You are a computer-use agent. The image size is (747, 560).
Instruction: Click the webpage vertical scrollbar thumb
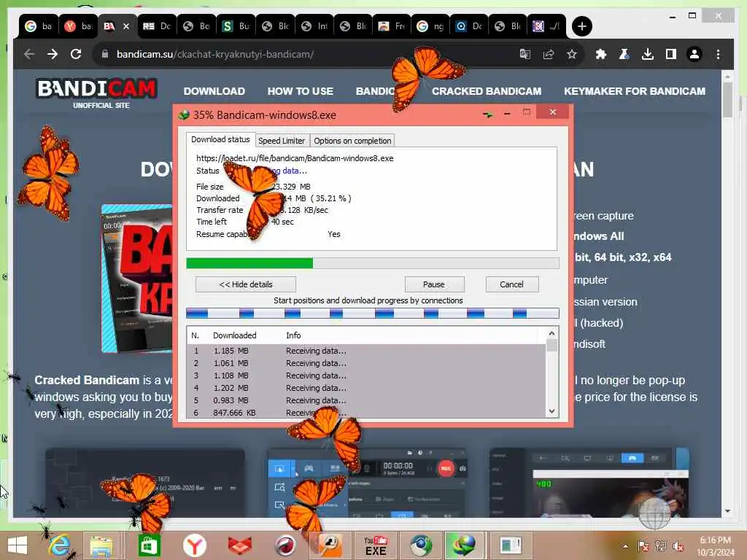point(727,100)
